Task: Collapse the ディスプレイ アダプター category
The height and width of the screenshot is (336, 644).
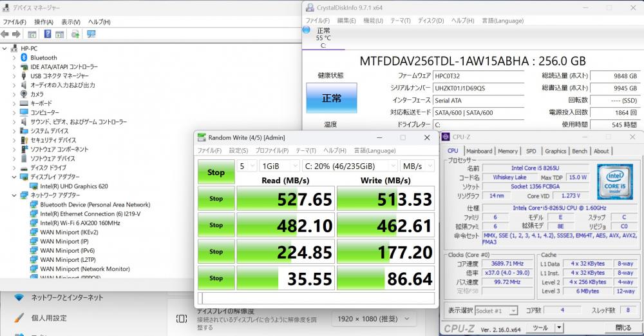Action: click(x=14, y=177)
